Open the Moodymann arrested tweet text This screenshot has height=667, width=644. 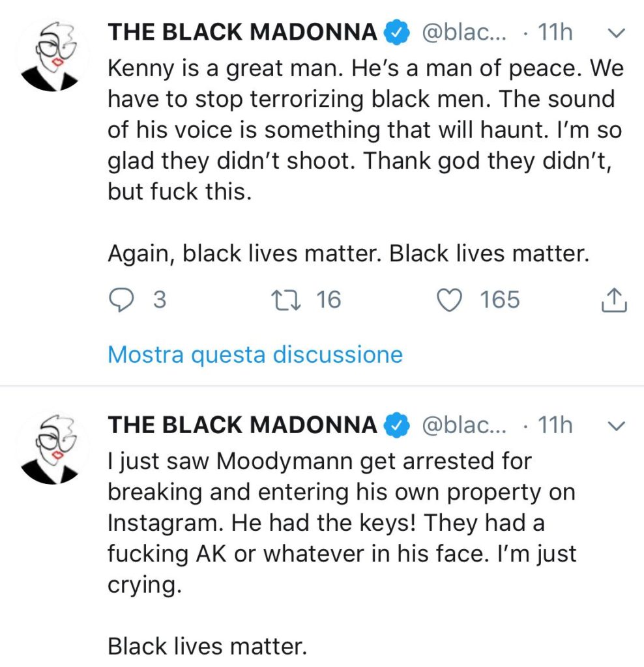(342, 554)
